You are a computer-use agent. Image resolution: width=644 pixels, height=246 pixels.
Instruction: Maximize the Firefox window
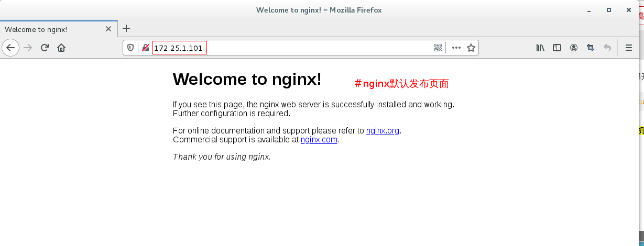point(609,9)
